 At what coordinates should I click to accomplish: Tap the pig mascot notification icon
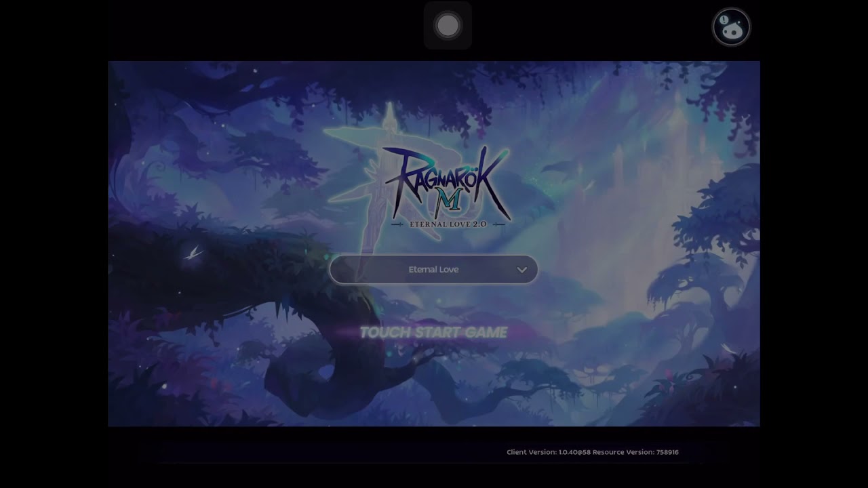tap(731, 27)
